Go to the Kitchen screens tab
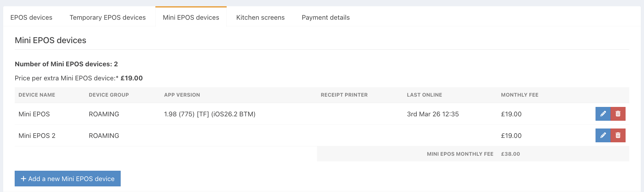The height and width of the screenshot is (192, 644). click(x=260, y=18)
